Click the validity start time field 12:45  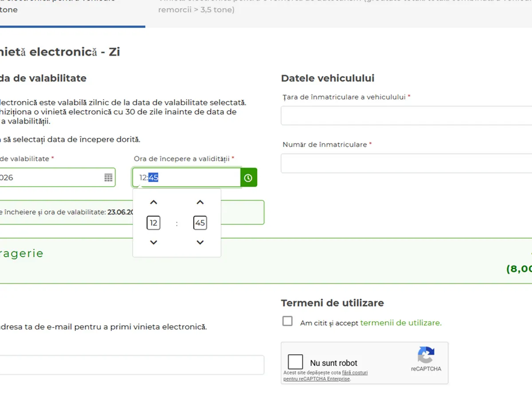pos(187,178)
